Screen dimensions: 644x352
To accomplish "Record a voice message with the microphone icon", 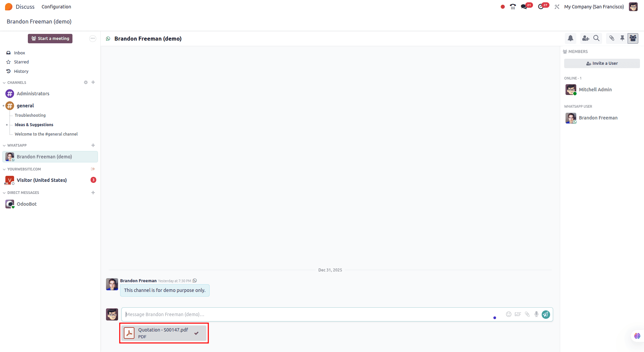I will coord(536,314).
